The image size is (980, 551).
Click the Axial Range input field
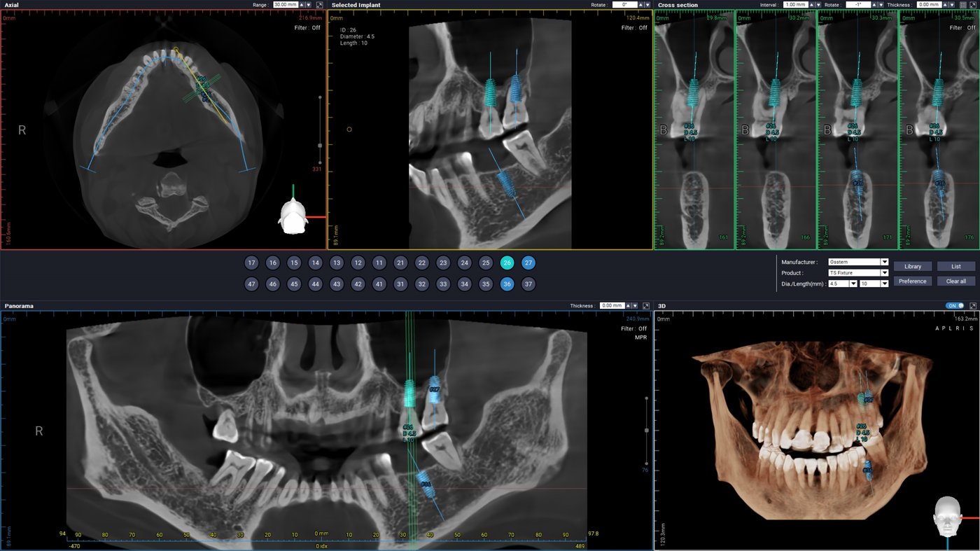tap(285, 4)
